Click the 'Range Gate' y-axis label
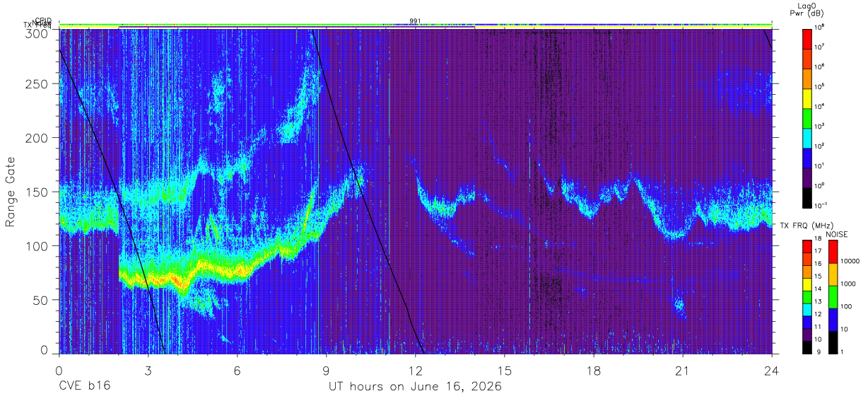Image resolution: width=868 pixels, height=401 pixels. pyautogui.click(x=11, y=192)
